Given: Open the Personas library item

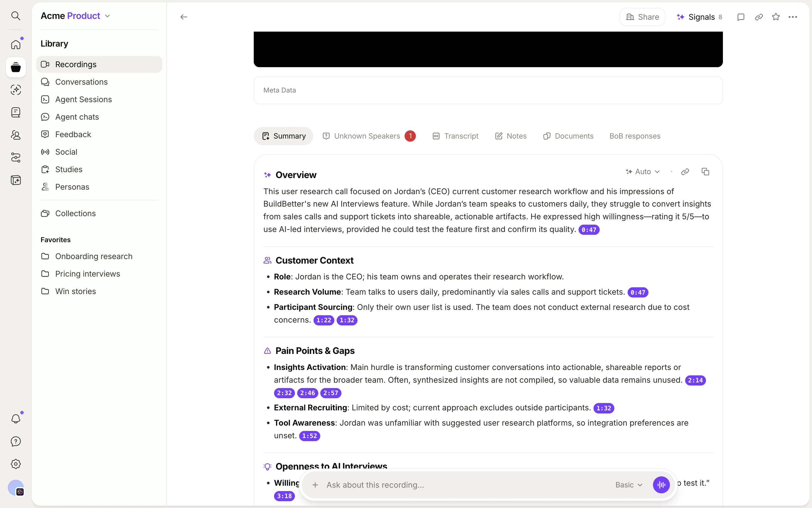Looking at the screenshot, I should coord(99,187).
